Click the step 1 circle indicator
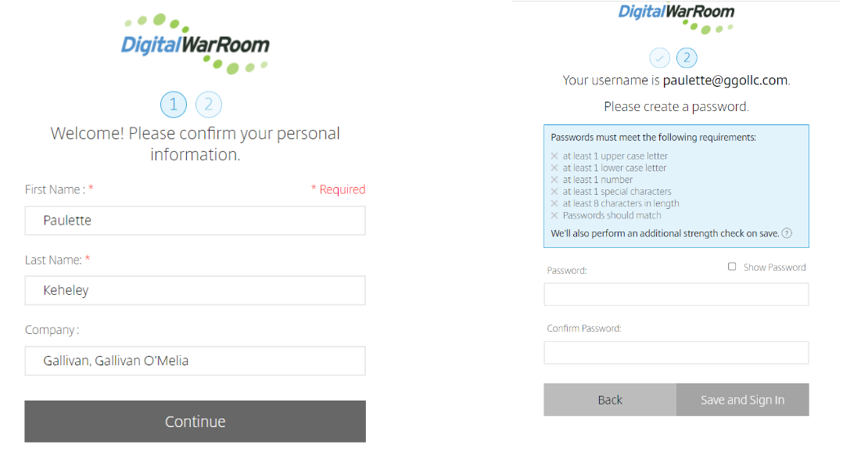 pyautogui.click(x=174, y=104)
